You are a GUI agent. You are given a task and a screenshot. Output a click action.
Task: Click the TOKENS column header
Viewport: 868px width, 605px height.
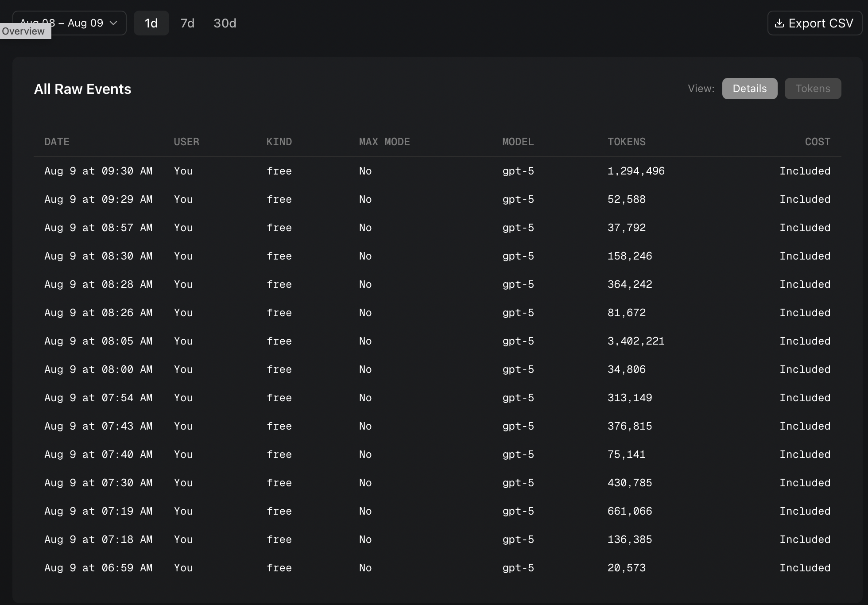coord(626,142)
